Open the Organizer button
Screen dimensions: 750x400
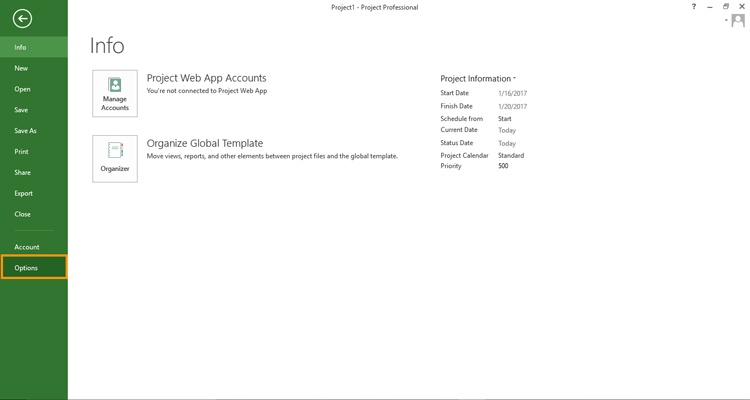click(115, 158)
